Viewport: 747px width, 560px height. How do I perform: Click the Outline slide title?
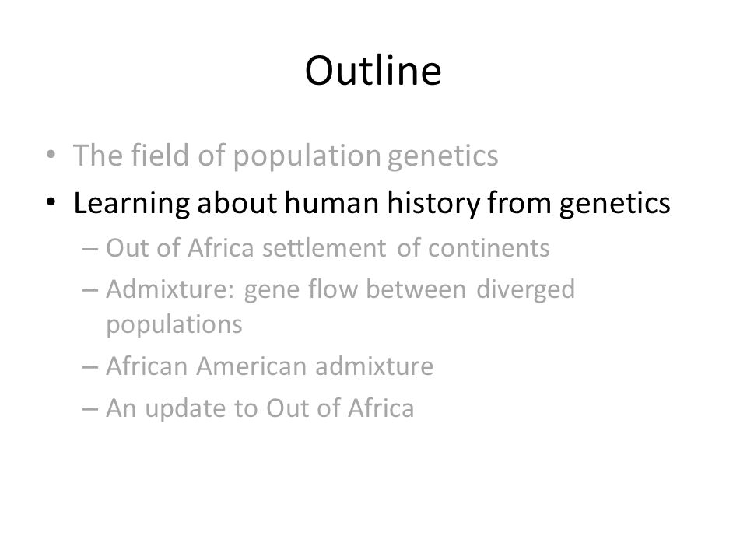tap(373, 71)
